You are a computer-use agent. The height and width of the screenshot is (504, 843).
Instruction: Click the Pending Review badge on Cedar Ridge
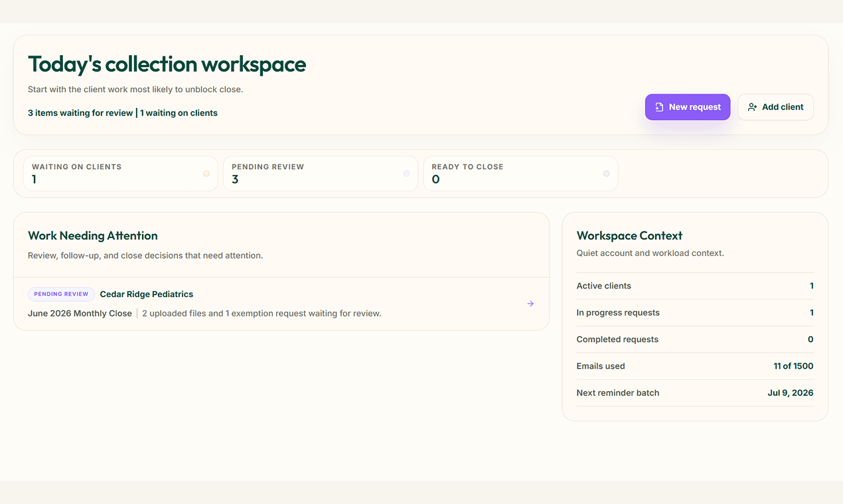point(61,294)
